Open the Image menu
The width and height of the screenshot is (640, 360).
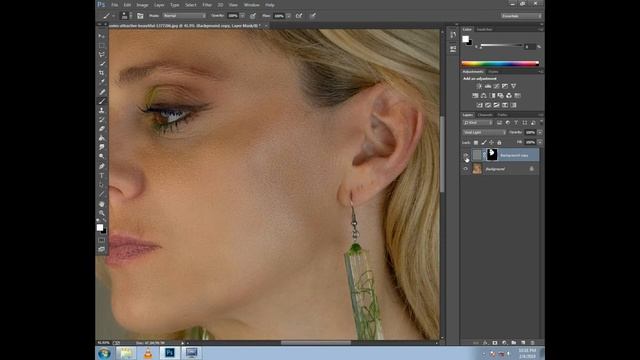pos(142,5)
